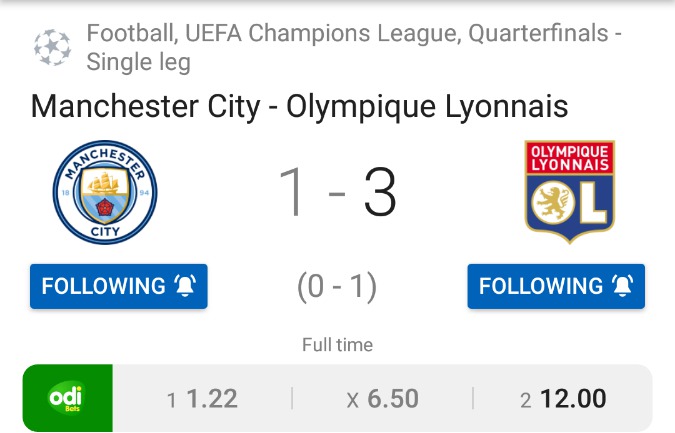Click the half-time score (0 - 1)
The width and height of the screenshot is (675, 433).
[337, 287]
